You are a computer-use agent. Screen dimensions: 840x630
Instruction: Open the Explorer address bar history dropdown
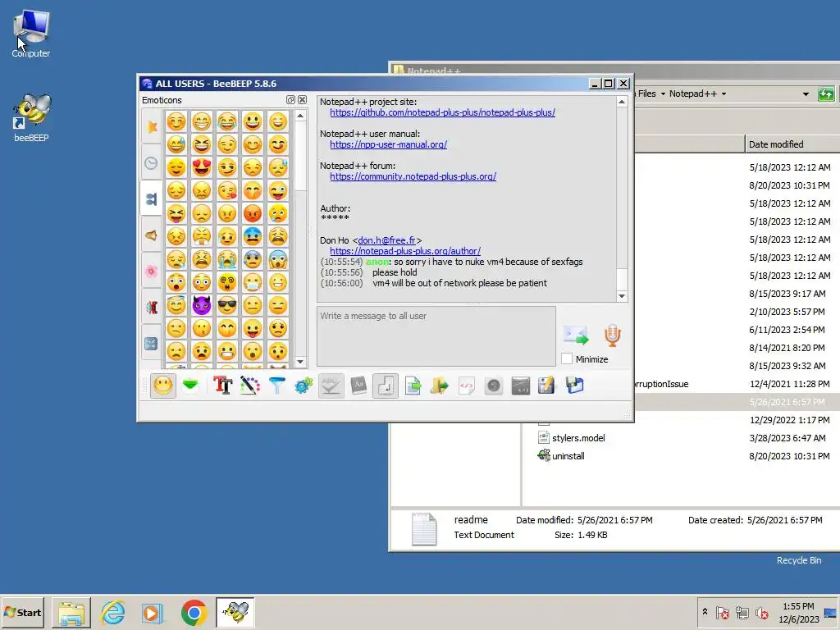pyautogui.click(x=806, y=94)
